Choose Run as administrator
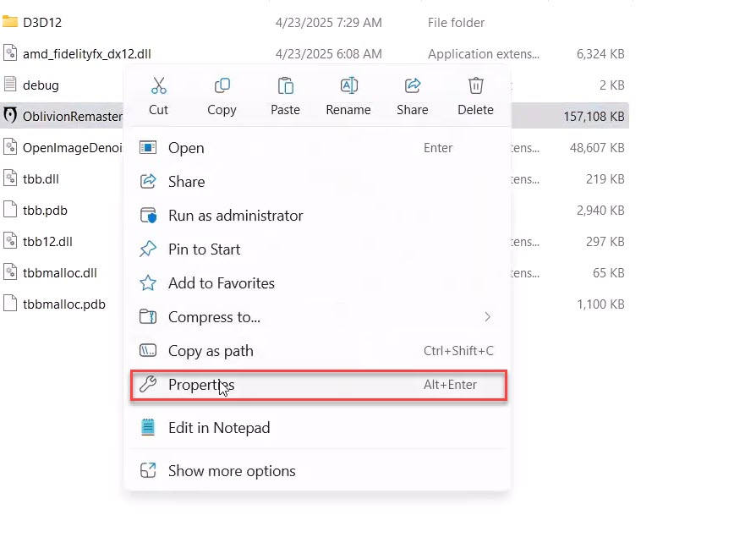This screenshot has height=548, width=756. (x=235, y=216)
